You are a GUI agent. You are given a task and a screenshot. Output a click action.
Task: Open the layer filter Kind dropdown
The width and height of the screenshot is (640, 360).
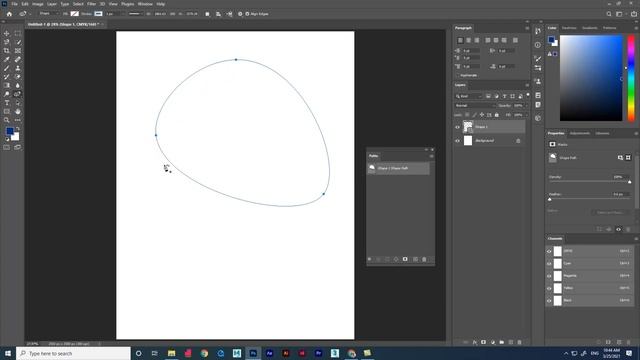click(469, 96)
